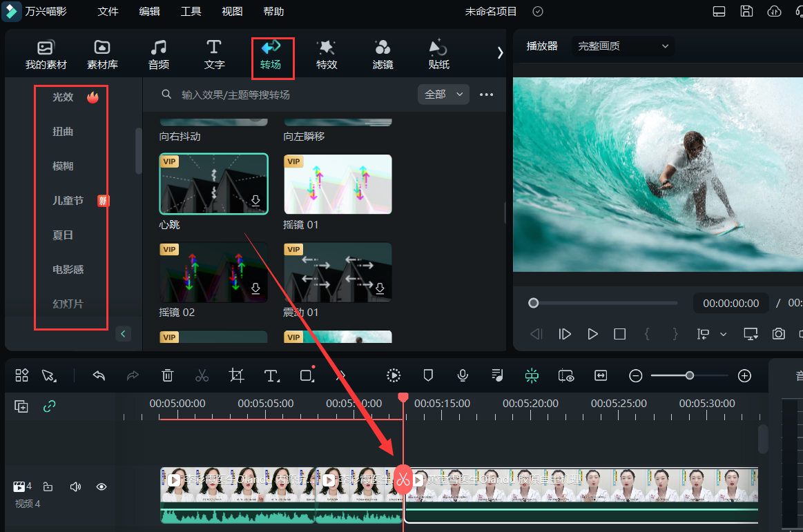
Task: Open the 完整画质 quality dropdown
Action: coord(623,46)
